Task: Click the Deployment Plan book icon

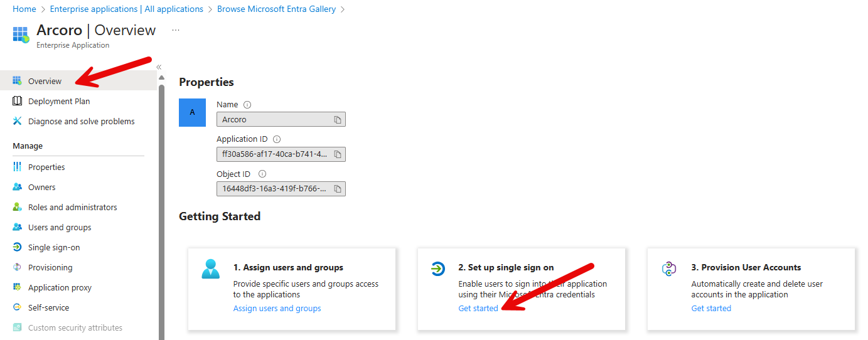Action: click(x=17, y=101)
